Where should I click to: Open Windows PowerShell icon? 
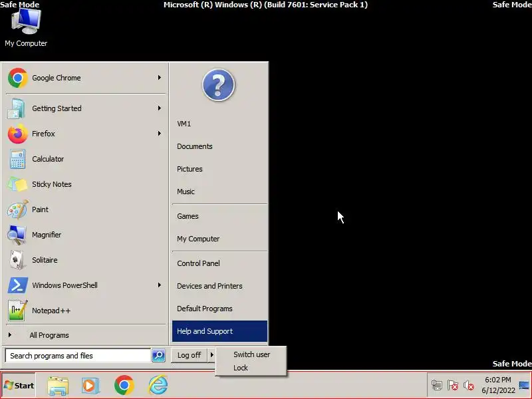pos(17,285)
